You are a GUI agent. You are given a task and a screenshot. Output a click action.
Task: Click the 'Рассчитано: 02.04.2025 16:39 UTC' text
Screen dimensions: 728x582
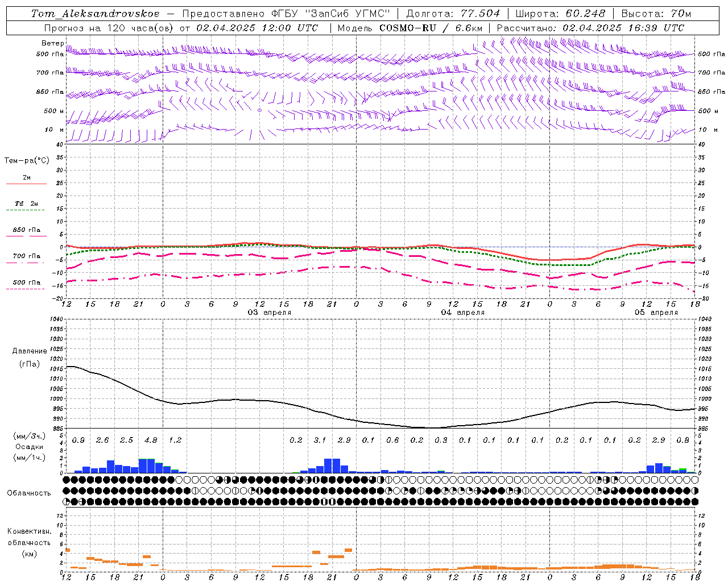tap(590, 28)
